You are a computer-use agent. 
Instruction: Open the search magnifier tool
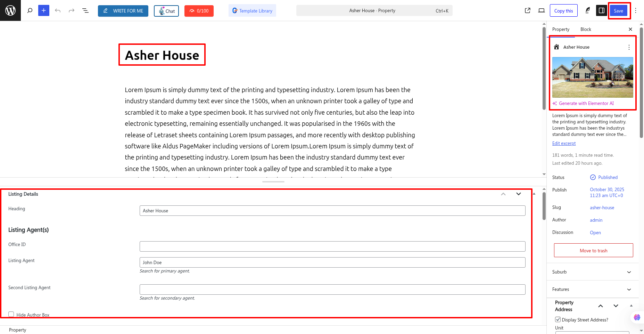click(x=30, y=10)
